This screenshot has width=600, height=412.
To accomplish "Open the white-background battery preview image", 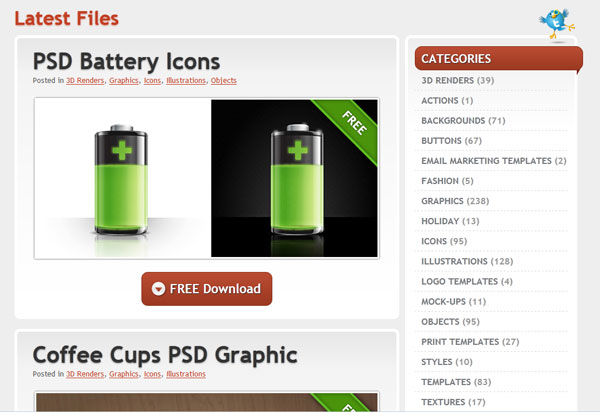I will tap(123, 178).
